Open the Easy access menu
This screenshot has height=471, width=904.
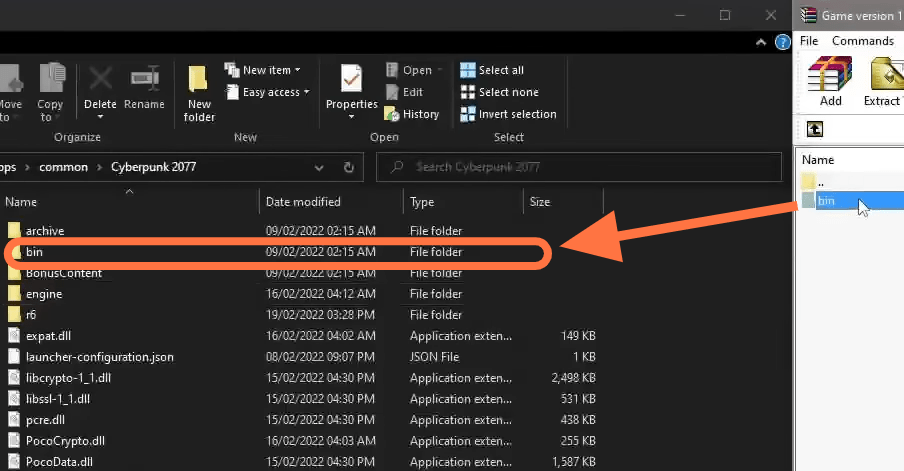pos(269,92)
